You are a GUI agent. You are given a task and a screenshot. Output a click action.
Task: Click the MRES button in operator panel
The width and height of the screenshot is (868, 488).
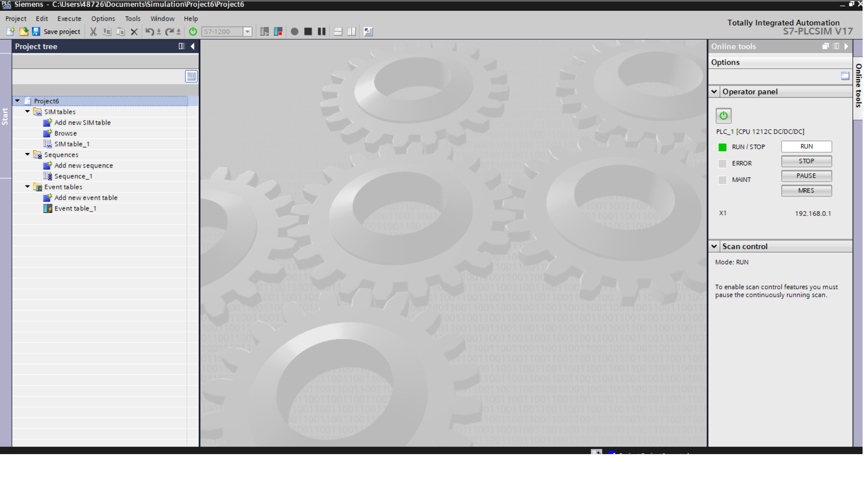pos(807,191)
